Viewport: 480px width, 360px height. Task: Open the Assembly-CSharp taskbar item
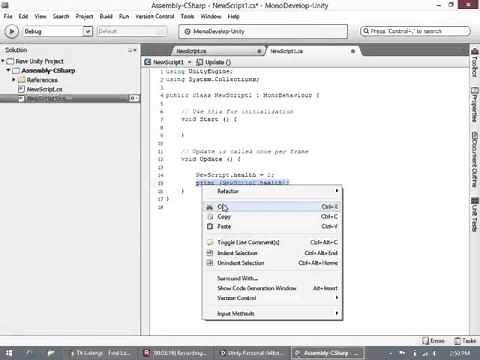coord(328,353)
